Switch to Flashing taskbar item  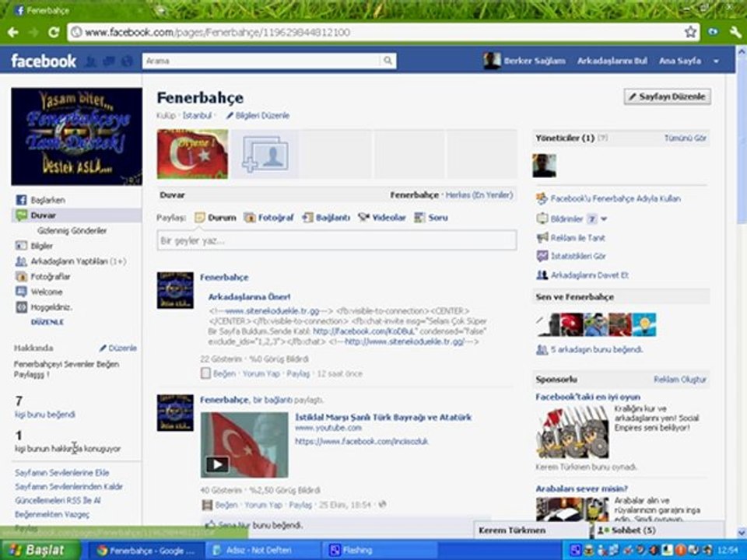(379, 551)
